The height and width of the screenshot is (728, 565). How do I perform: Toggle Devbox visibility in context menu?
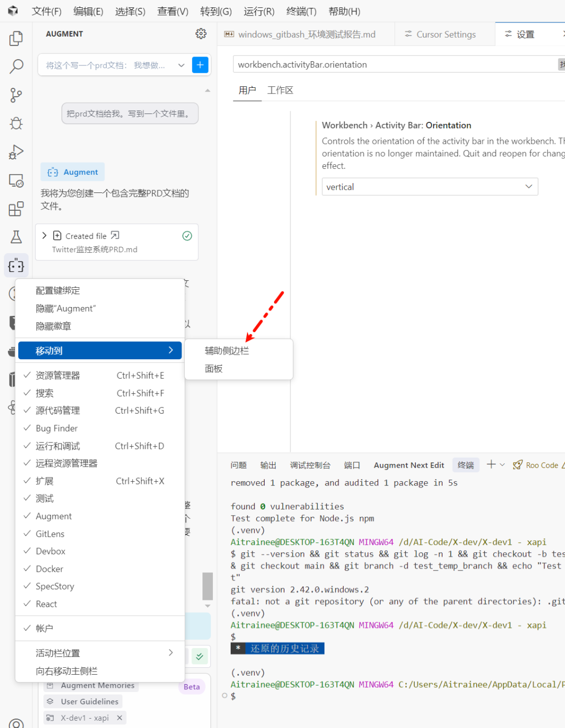click(100, 551)
